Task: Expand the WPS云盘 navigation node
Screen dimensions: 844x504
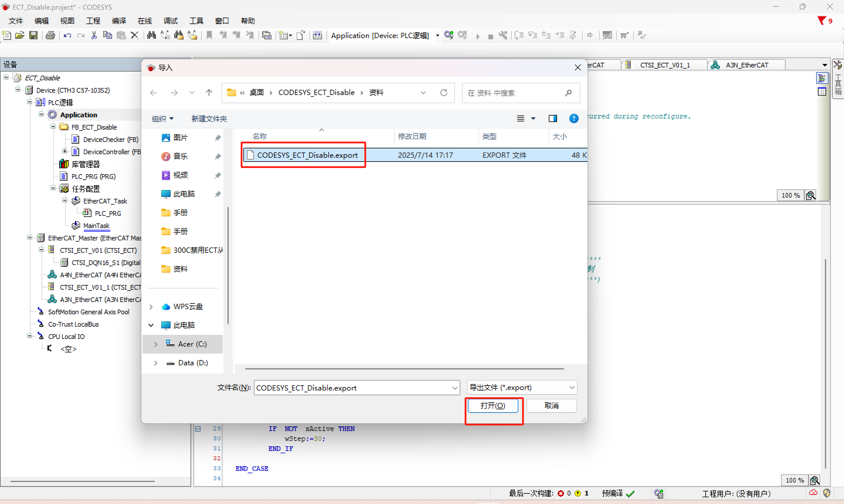Action: pyautogui.click(x=151, y=307)
